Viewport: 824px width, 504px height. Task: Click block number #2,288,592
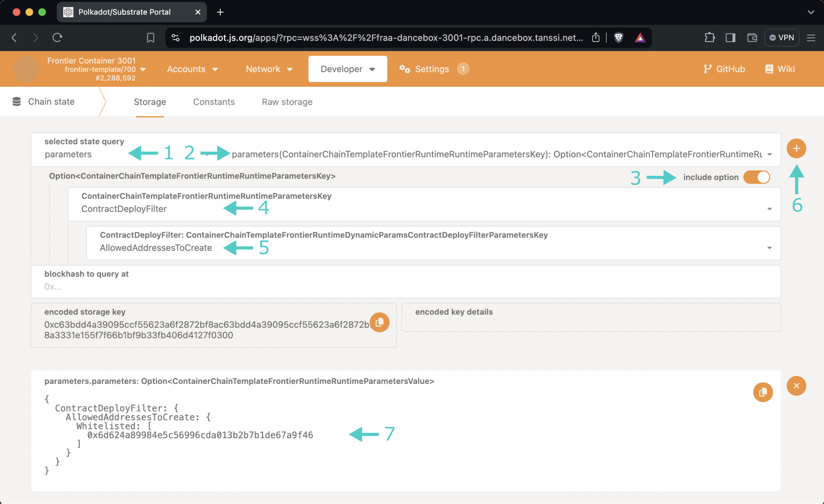(115, 78)
